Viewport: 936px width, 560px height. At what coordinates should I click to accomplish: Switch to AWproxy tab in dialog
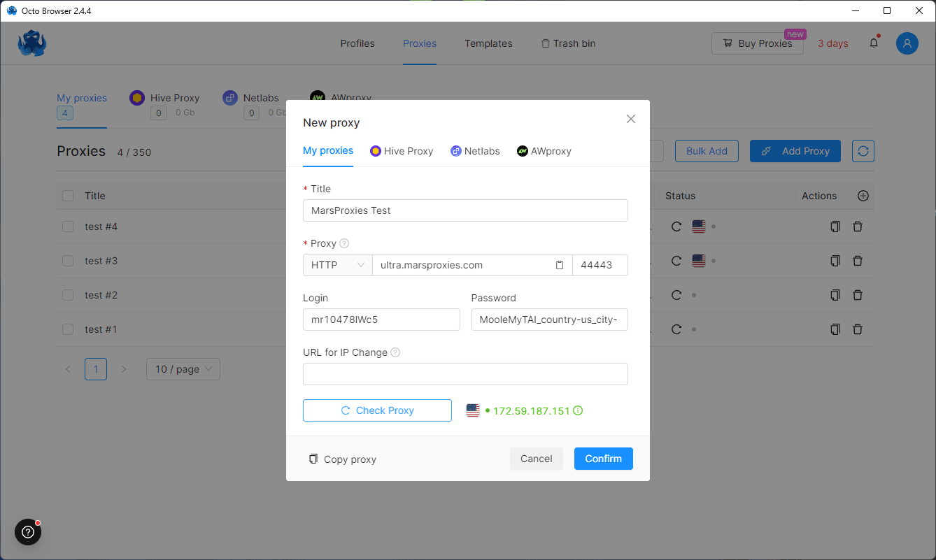point(544,151)
